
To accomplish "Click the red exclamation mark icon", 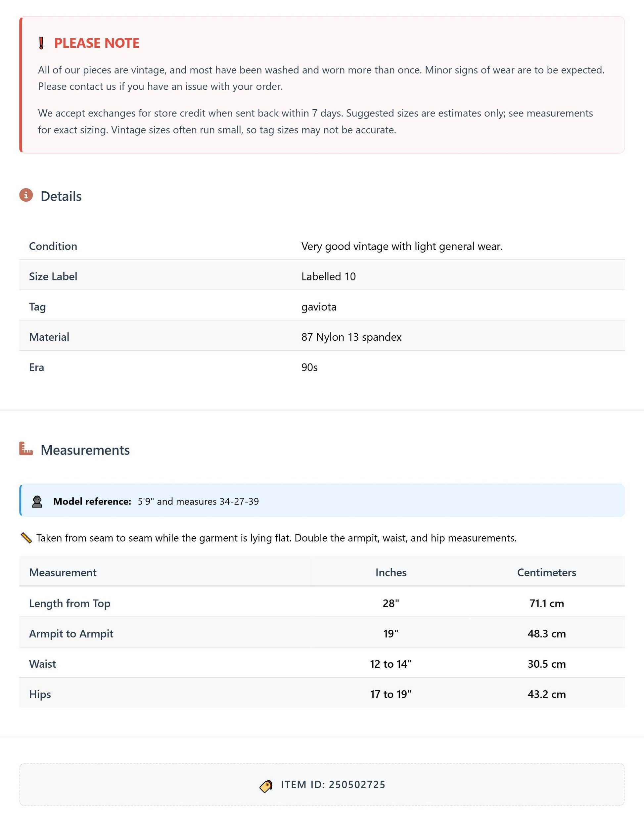I will (41, 43).
